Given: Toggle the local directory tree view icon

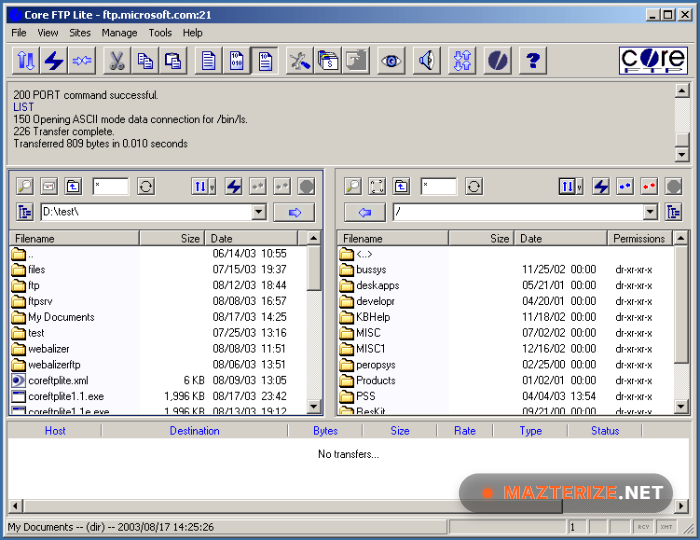Looking at the screenshot, I should click(x=25, y=212).
